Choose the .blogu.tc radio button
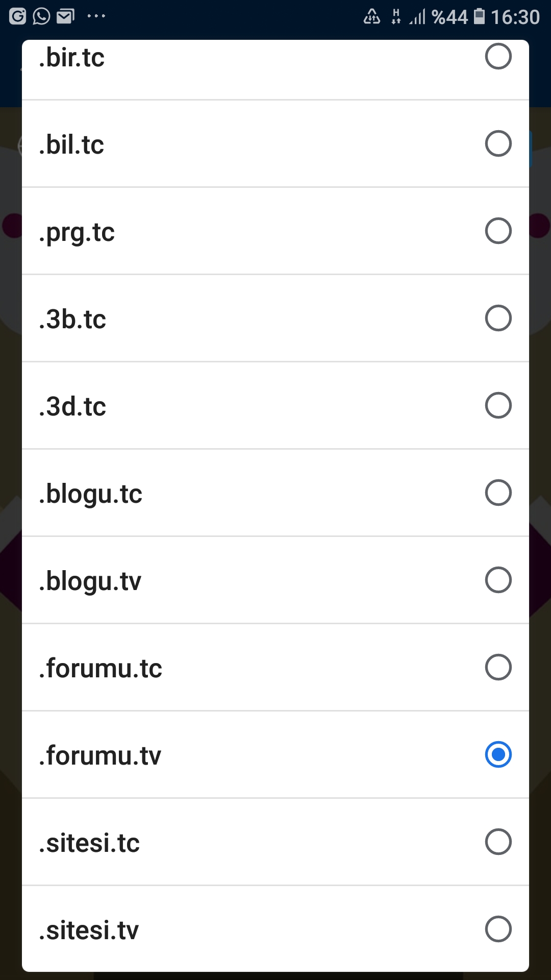This screenshot has height=980, width=551. pos(498,493)
